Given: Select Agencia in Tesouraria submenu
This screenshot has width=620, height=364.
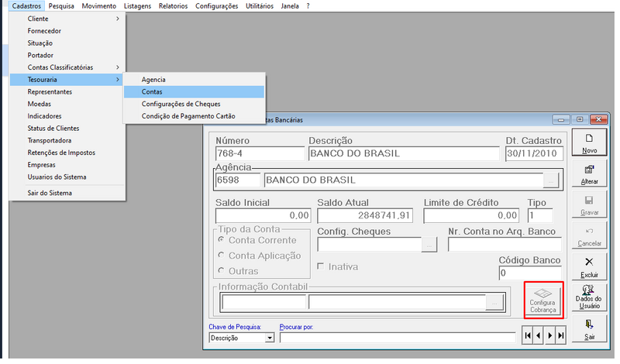Looking at the screenshot, I should click(x=195, y=80).
